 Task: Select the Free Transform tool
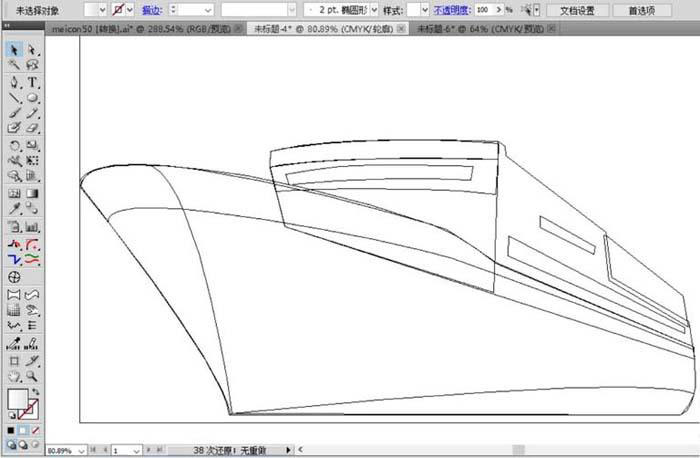32,161
